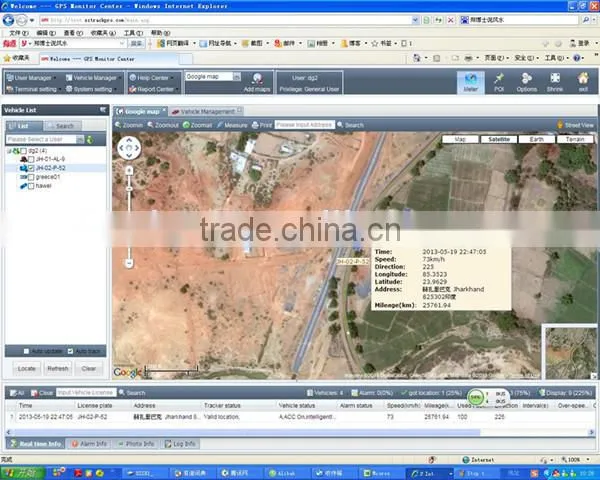
Task: Open the Alarm Info tab
Action: (x=89, y=444)
